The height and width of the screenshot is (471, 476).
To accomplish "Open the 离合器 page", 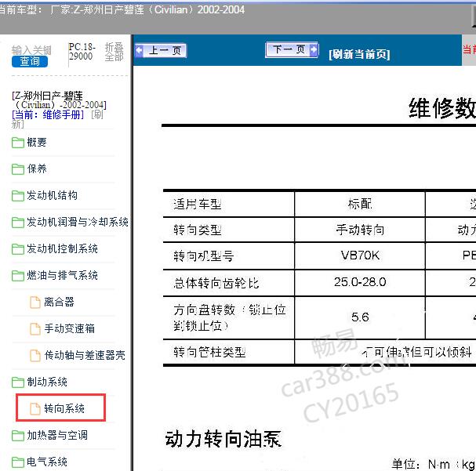I will (59, 302).
